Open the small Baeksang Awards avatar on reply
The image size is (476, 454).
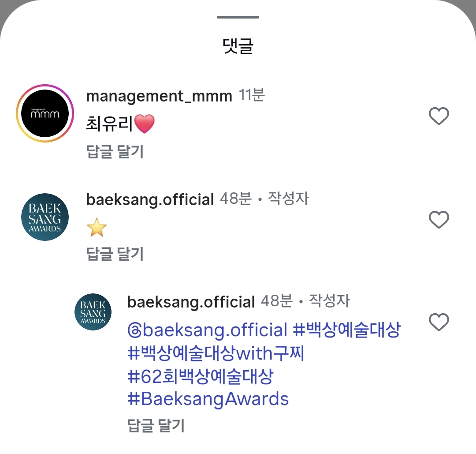(93, 312)
